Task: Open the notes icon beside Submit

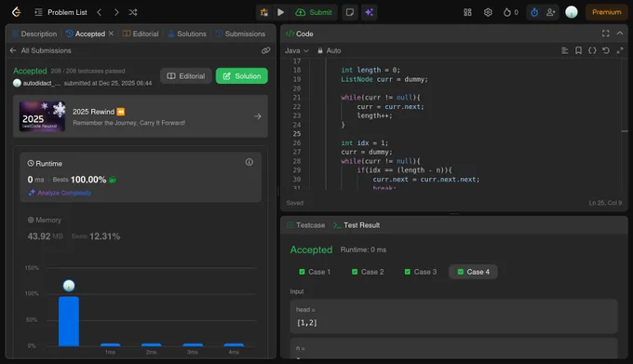Action: (350, 12)
